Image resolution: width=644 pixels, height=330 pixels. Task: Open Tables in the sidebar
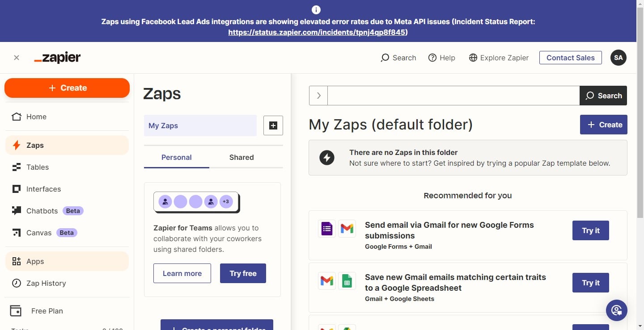pyautogui.click(x=38, y=167)
